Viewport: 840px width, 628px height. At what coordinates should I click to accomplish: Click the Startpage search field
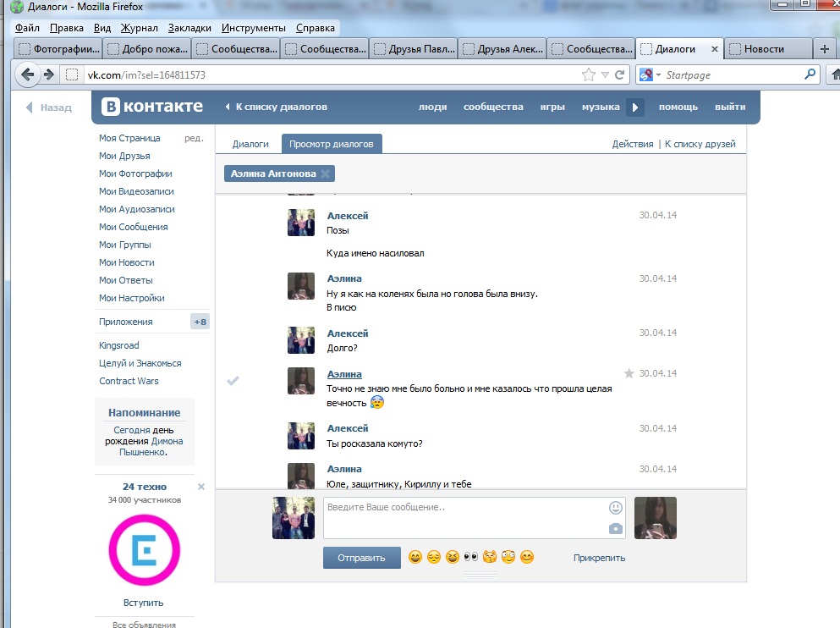pyautogui.click(x=733, y=75)
